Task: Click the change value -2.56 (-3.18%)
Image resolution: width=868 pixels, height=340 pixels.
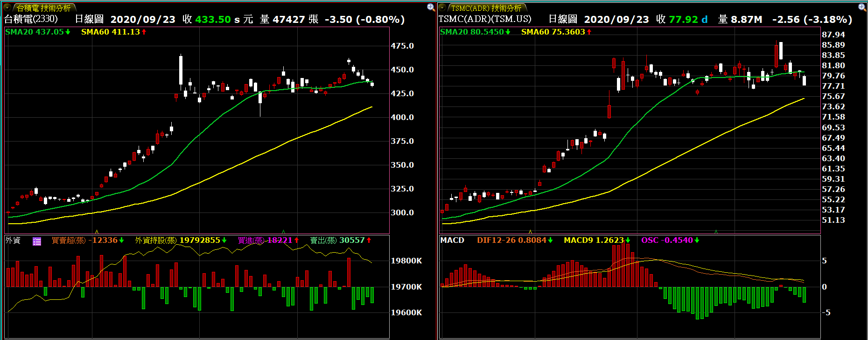Action: (812, 20)
